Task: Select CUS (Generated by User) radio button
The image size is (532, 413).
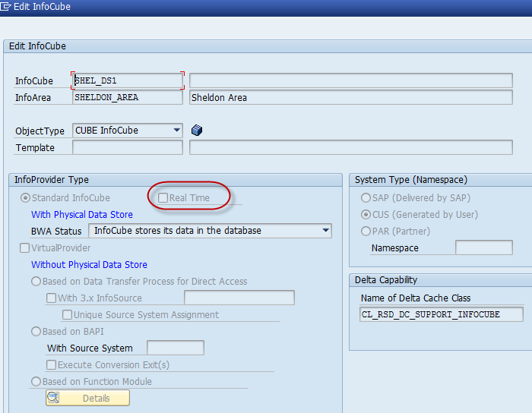Action: click(366, 214)
